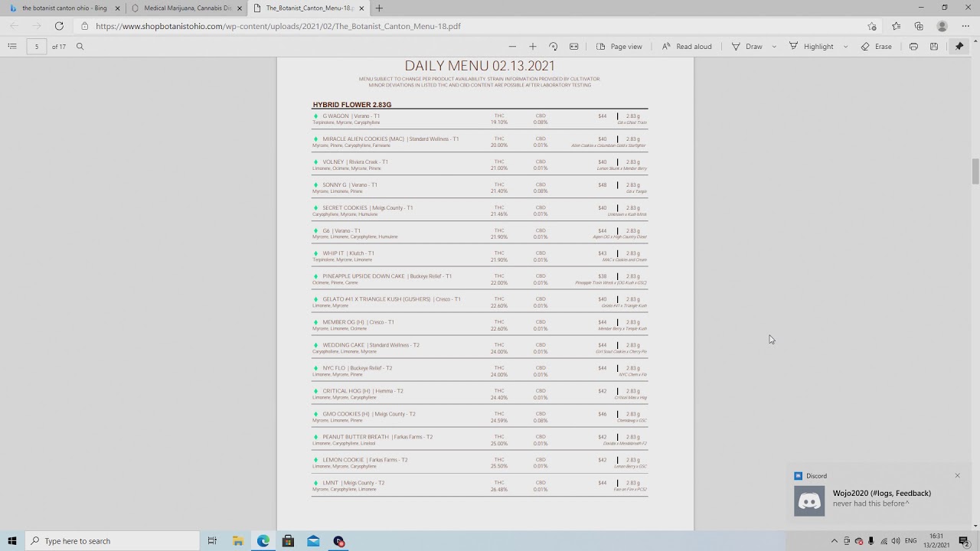Open the Windows Start menu

coord(12,541)
